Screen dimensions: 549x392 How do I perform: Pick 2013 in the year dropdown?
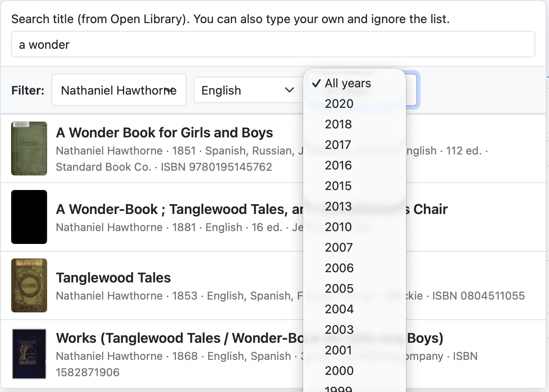[338, 206]
